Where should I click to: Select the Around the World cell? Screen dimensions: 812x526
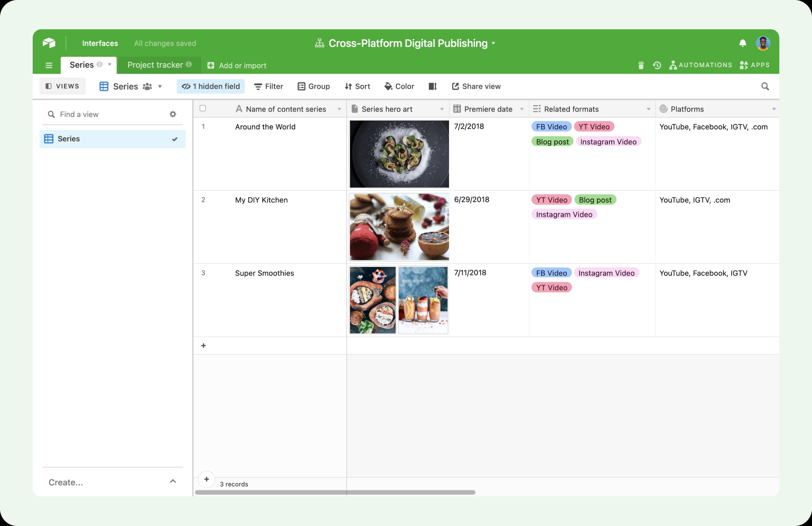pyautogui.click(x=270, y=154)
